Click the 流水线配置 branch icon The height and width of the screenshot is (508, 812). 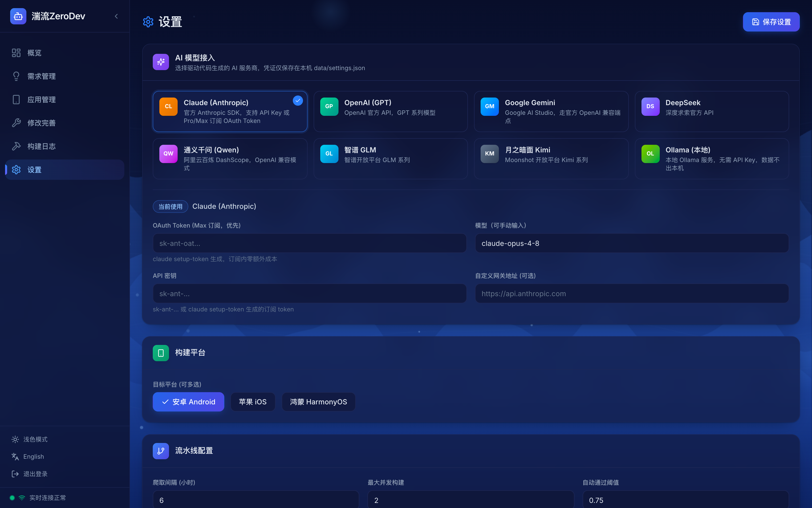[161, 451]
